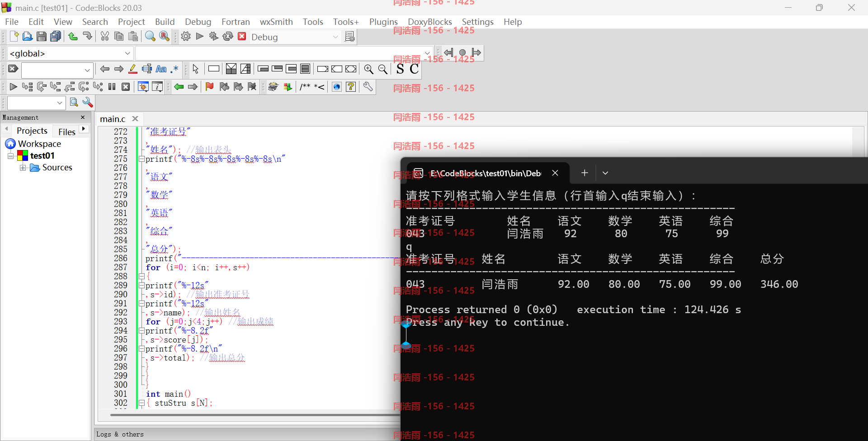The height and width of the screenshot is (441, 868).
Task: Open the Build menu
Action: click(165, 22)
